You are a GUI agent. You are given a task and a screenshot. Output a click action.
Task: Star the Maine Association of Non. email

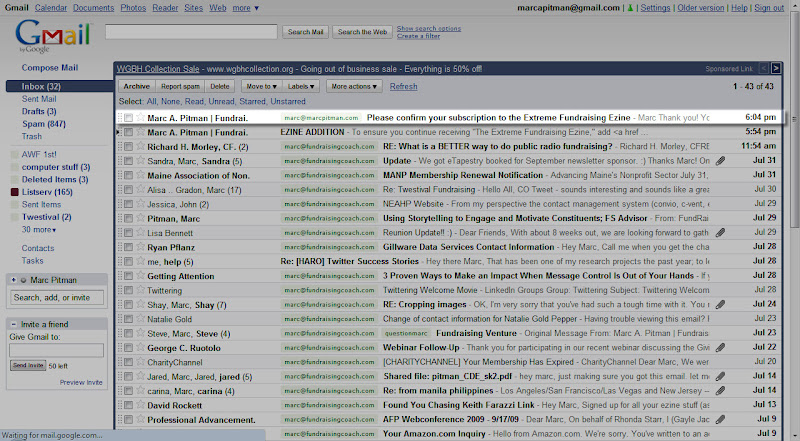[140, 175]
